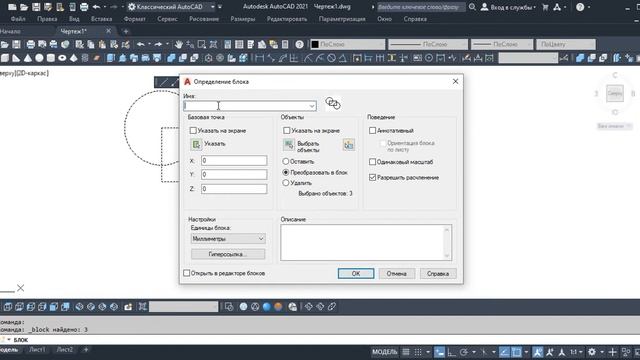Image resolution: width=640 pixels, height=360 pixels.
Task: Uncheck 'Разрешить расчленение' checkbox
Action: pyautogui.click(x=372, y=178)
